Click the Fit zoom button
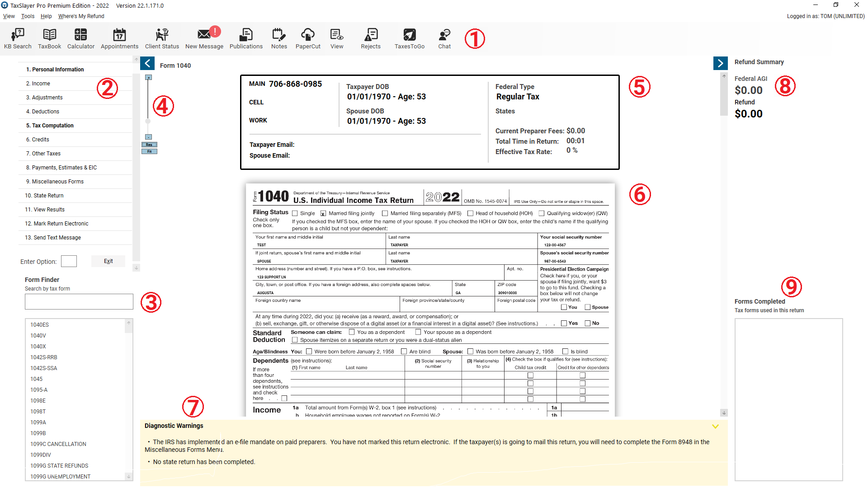This screenshot has width=868, height=488. click(x=149, y=151)
